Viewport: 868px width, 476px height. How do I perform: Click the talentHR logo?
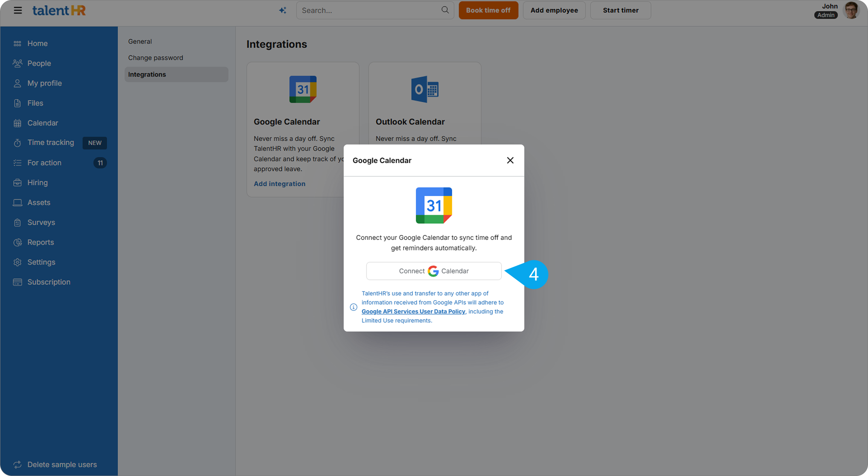pos(59,10)
